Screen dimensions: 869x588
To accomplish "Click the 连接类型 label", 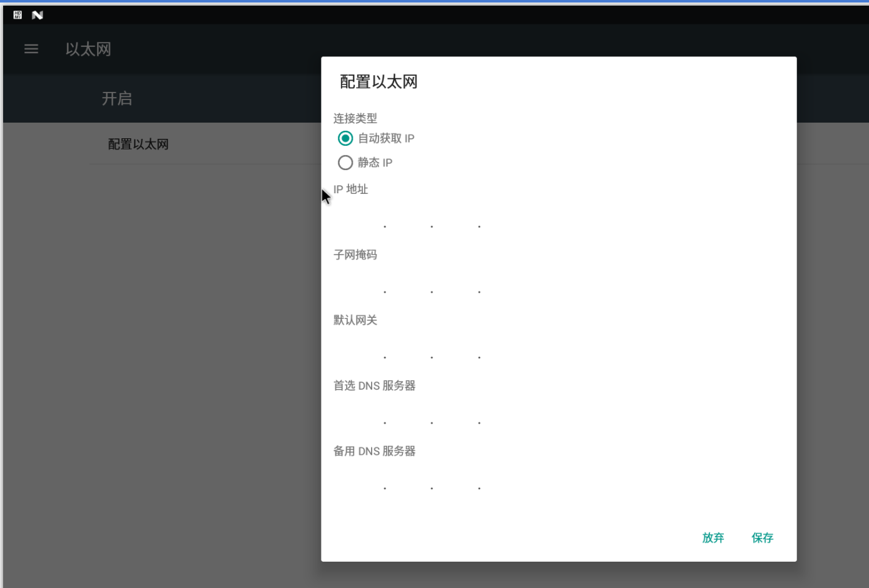I will [355, 118].
